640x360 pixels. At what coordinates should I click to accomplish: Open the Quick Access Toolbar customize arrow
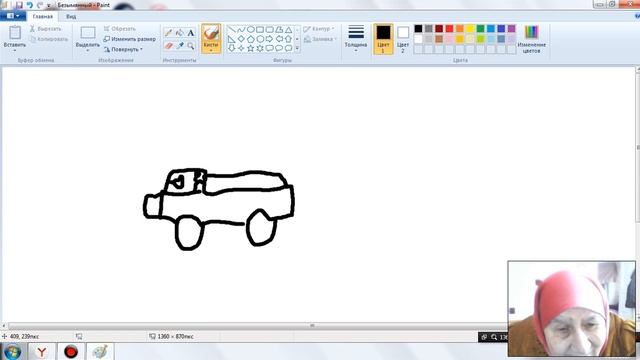(49, 6)
